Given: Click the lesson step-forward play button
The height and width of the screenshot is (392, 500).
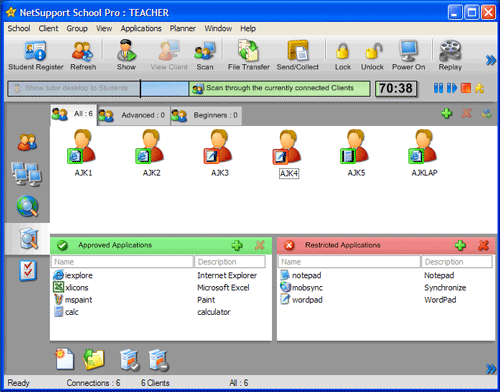Looking at the screenshot, I should point(452,88).
